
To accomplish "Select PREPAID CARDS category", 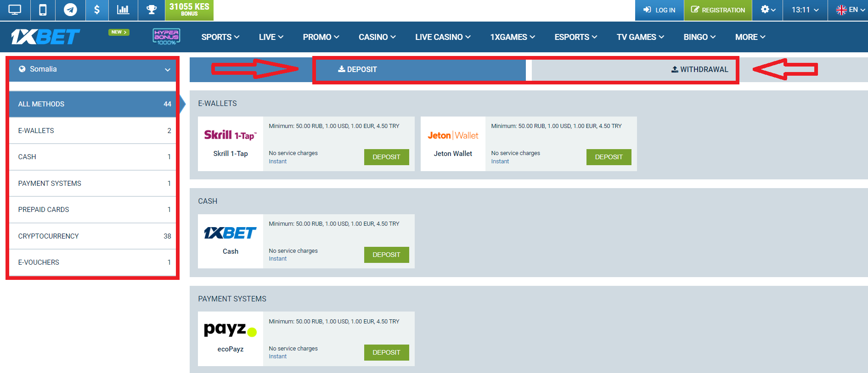I will (93, 210).
